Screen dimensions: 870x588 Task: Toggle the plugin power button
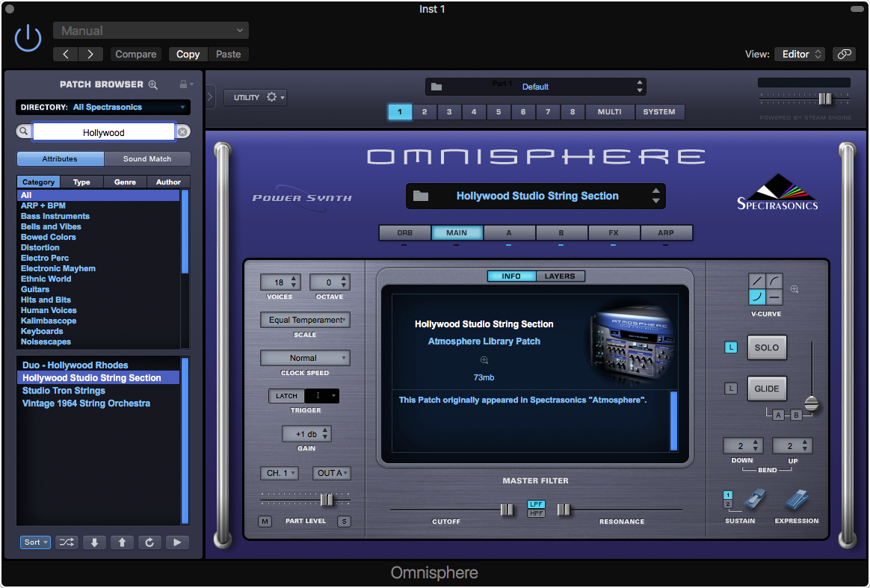pyautogui.click(x=27, y=38)
